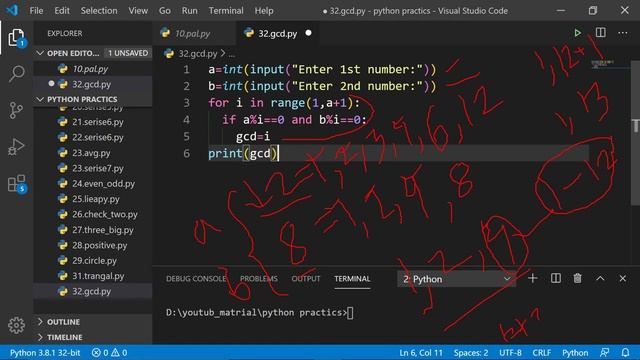The width and height of the screenshot is (640, 360).
Task: Run the Python file with the green play icon
Action: coord(577,33)
